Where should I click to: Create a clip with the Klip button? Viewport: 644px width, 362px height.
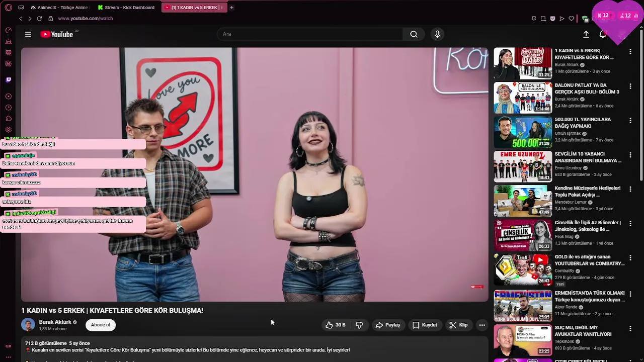(x=458, y=325)
